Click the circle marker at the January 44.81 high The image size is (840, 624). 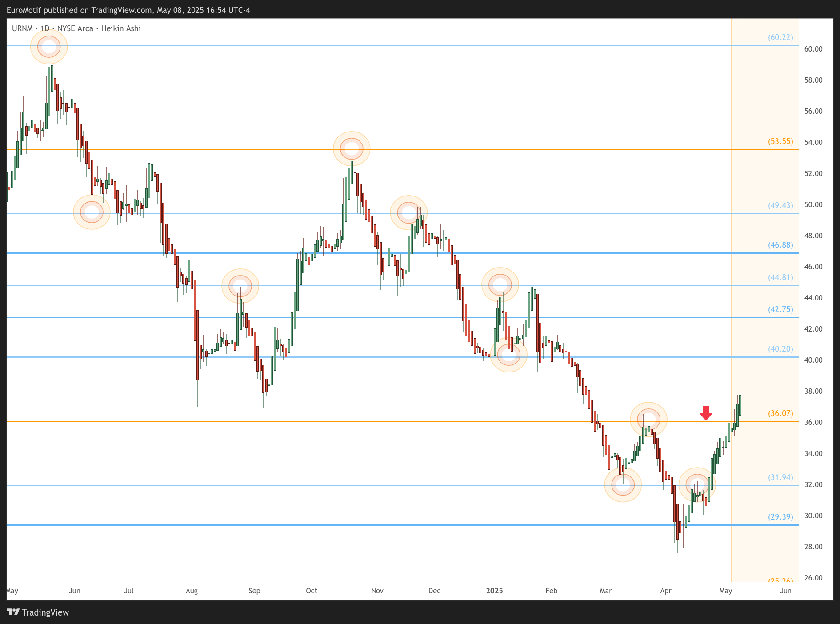(500, 284)
